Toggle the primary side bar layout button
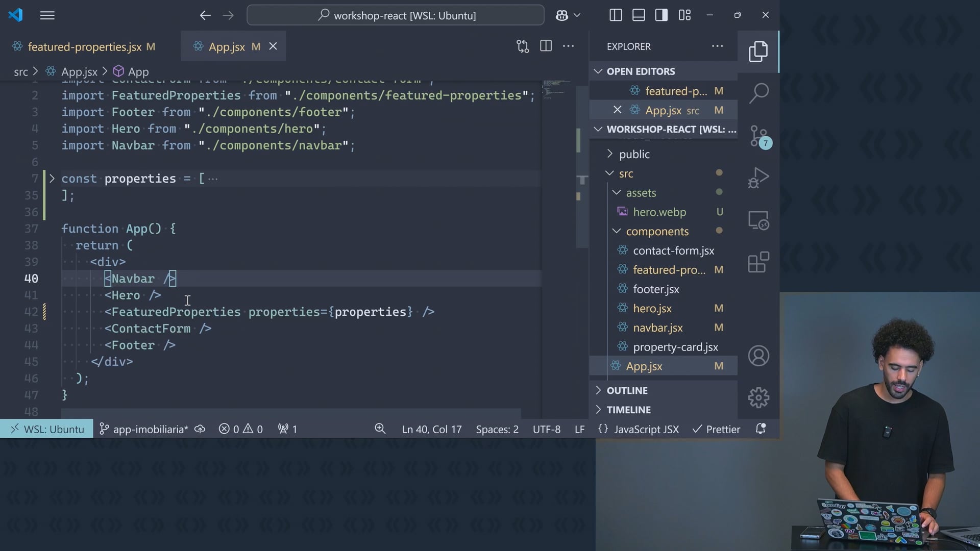This screenshot has height=551, width=980. tap(616, 15)
